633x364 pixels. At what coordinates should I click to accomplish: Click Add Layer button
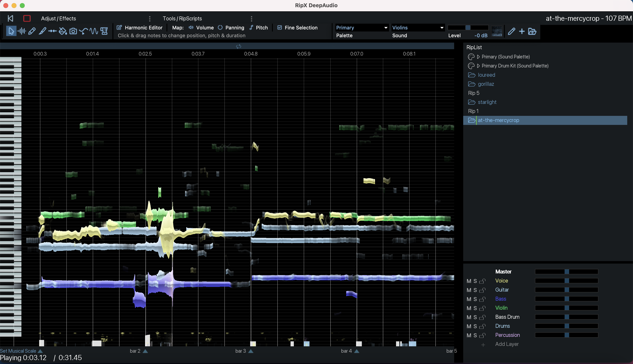507,344
